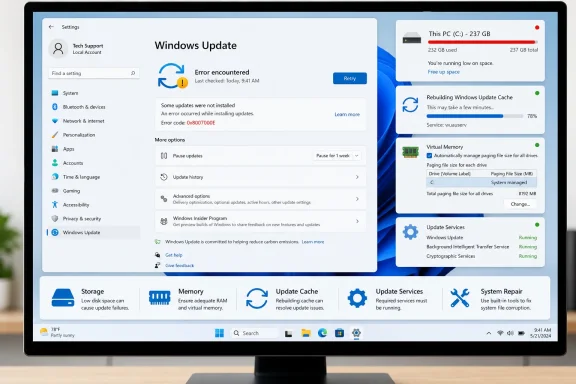Click the Find a setting search field
The width and height of the screenshot is (576, 384).
click(x=94, y=73)
